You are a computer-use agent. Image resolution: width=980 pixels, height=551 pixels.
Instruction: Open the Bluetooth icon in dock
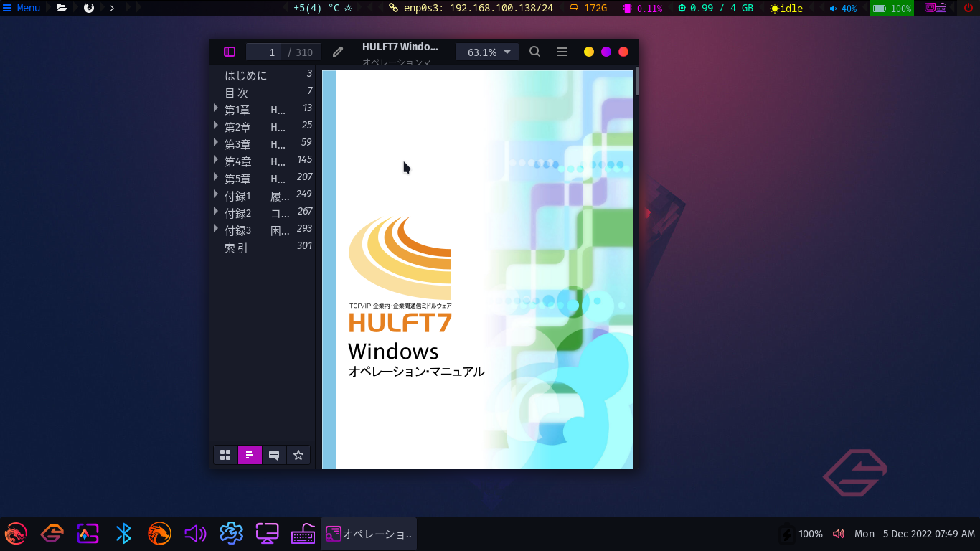point(123,534)
